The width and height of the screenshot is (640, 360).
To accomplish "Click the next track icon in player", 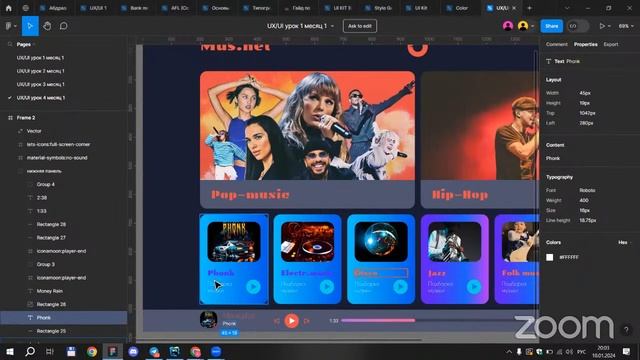I will 307,321.
